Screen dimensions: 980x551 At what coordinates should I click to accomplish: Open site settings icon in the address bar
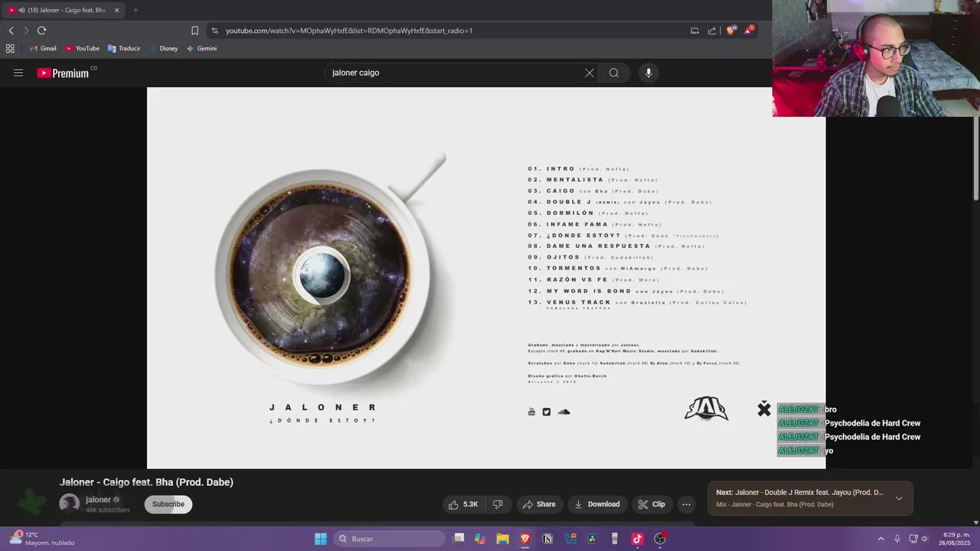[214, 31]
